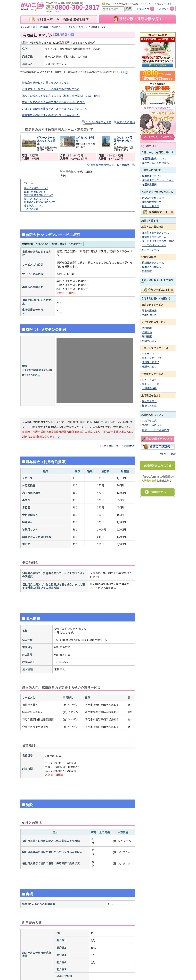Screen dimensions: 196x980
Task: Click help icon after 情報更新日 notice
Action: (127, 73)
